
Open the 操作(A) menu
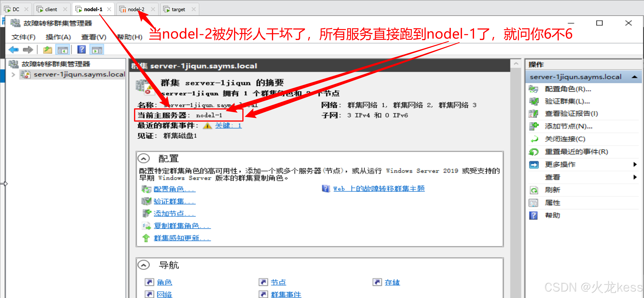click(58, 37)
